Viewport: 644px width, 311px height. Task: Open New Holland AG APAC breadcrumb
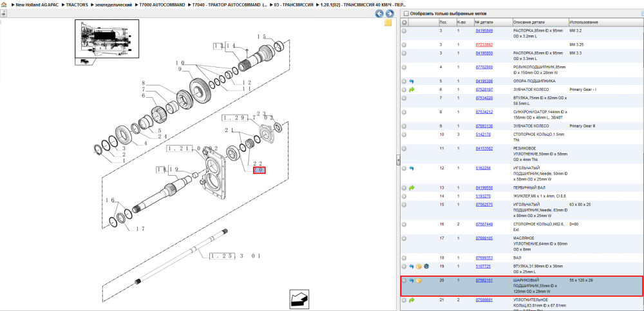[x=37, y=5]
